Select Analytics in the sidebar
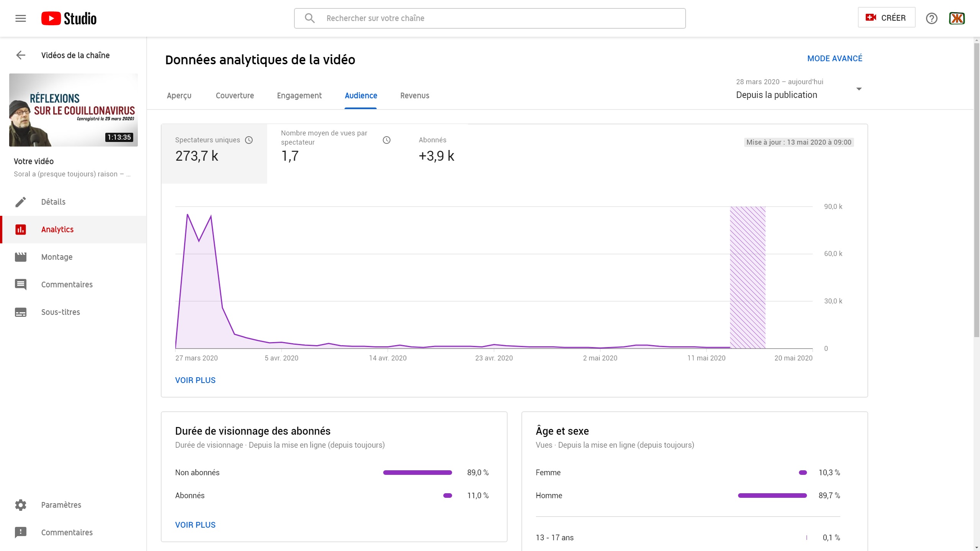Viewport: 980px width, 551px height. 73,230
